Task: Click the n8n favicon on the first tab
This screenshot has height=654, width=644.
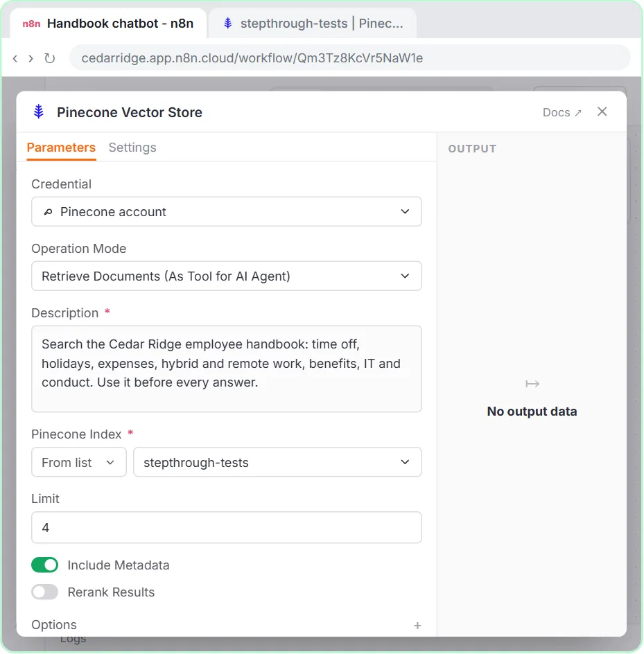Action: pos(31,24)
